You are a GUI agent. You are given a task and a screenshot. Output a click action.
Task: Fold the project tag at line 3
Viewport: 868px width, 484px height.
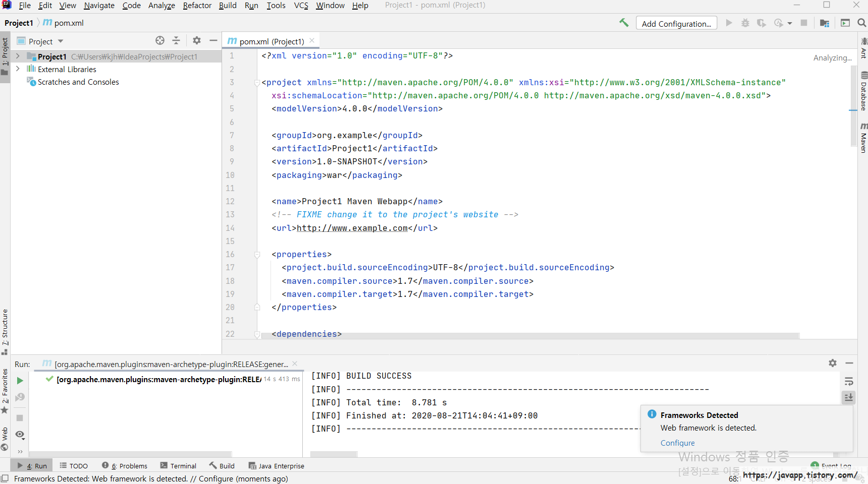click(257, 83)
